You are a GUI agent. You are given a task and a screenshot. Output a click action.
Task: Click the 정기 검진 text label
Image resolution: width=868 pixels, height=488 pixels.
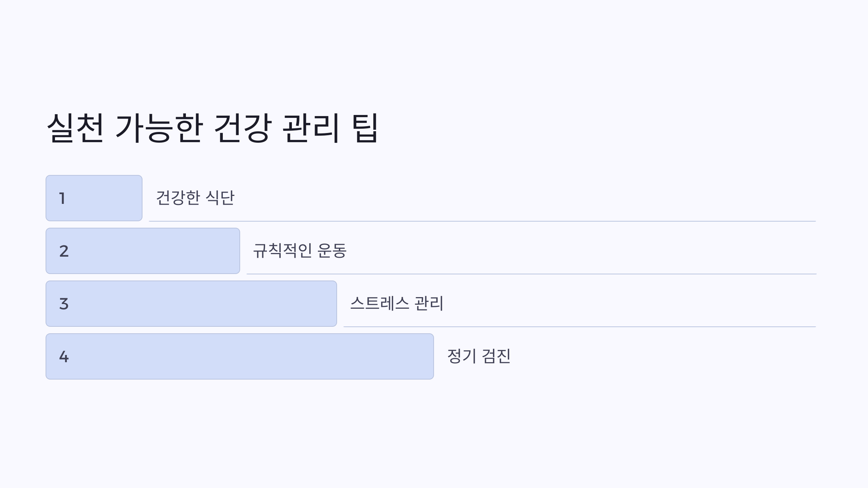pos(479,356)
